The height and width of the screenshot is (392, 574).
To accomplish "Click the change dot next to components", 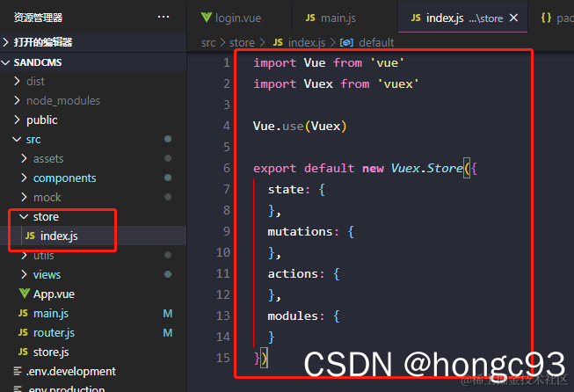I will (x=168, y=178).
